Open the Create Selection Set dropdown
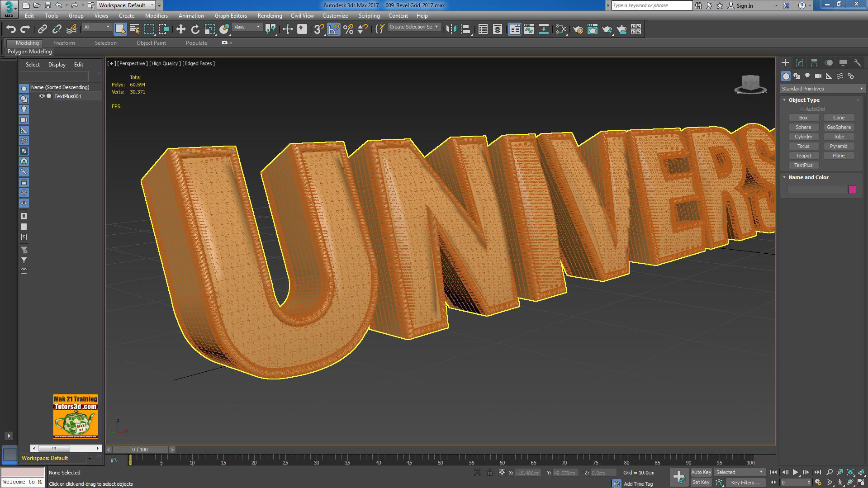The width and height of the screenshot is (868, 488). [x=413, y=27]
